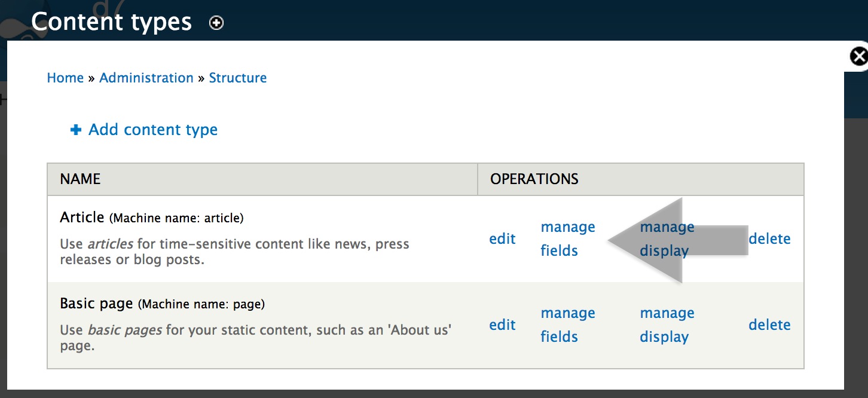Click the plus shortcut icon beside Content types

point(216,23)
